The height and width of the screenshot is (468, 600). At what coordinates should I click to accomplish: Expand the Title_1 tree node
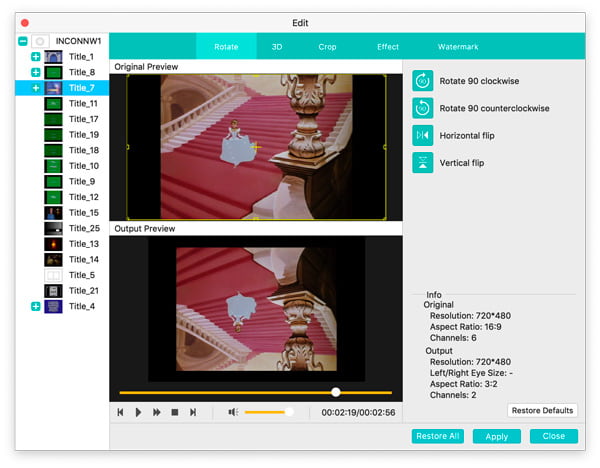tap(36, 57)
